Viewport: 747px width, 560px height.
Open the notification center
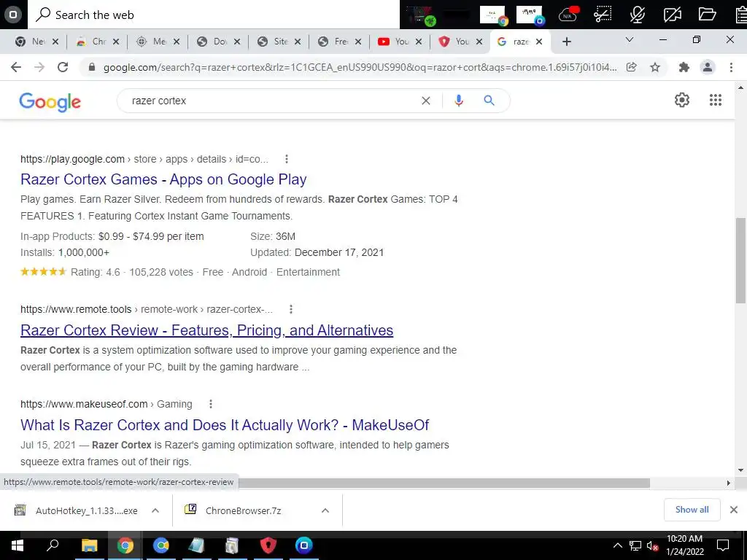pyautogui.click(x=723, y=545)
